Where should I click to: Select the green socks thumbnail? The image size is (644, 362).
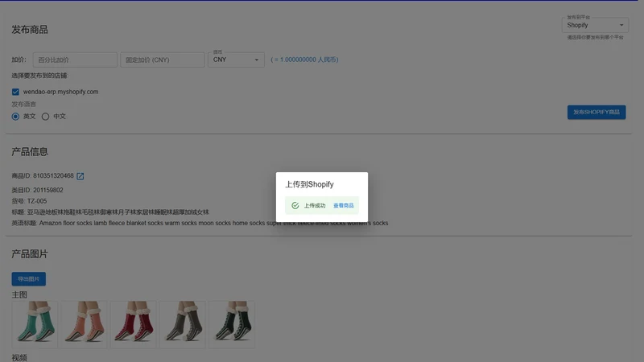click(35, 325)
